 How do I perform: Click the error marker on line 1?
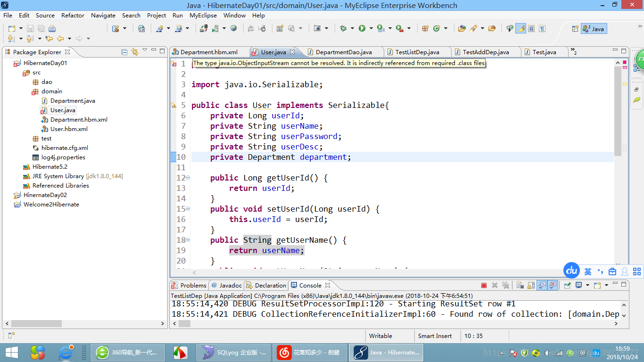(173, 64)
